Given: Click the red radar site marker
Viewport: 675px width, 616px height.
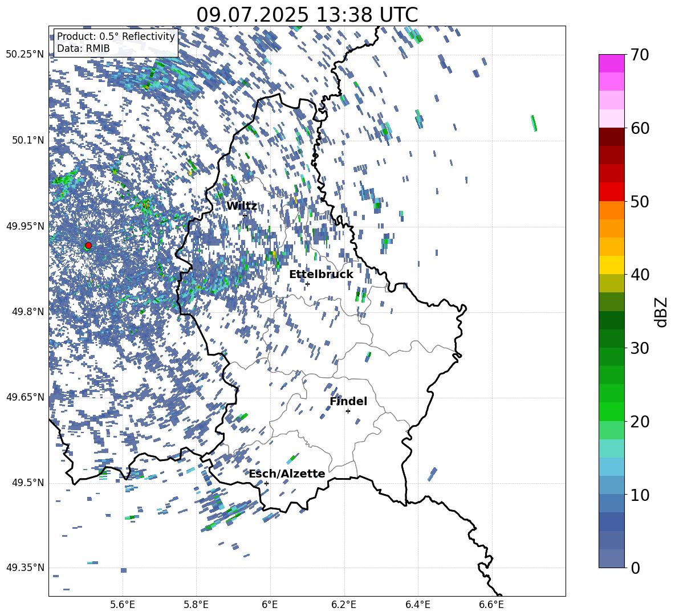Looking at the screenshot, I should tap(88, 246).
